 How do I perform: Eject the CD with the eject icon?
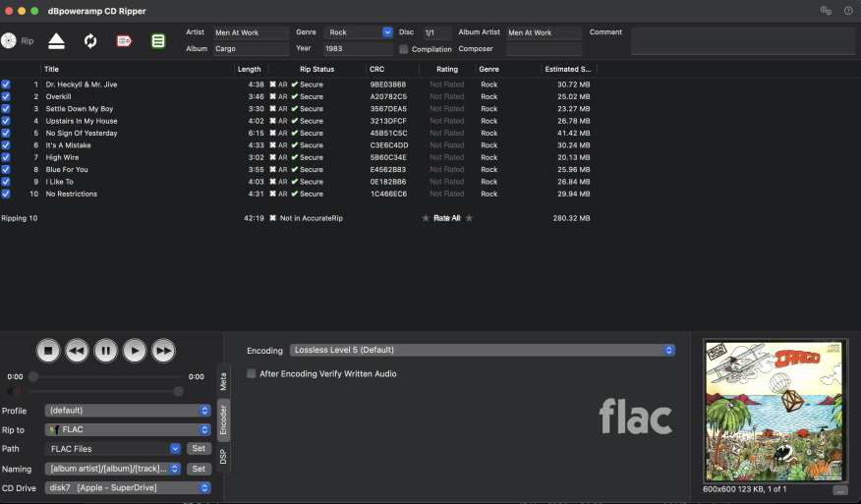(57, 40)
